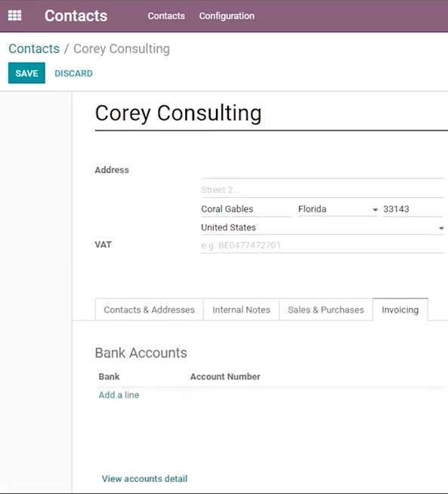448x494 pixels.
Task: Click the Street 2 input field
Action: [323, 190]
